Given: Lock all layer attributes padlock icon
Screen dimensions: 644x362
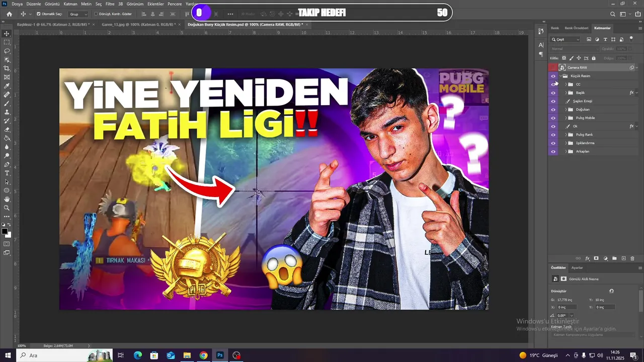Looking at the screenshot, I should click(594, 58).
